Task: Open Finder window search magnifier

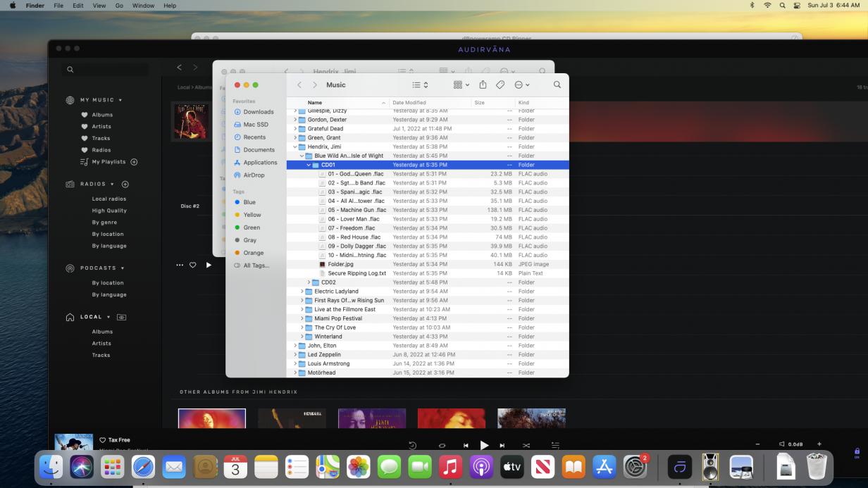Action: (x=557, y=85)
